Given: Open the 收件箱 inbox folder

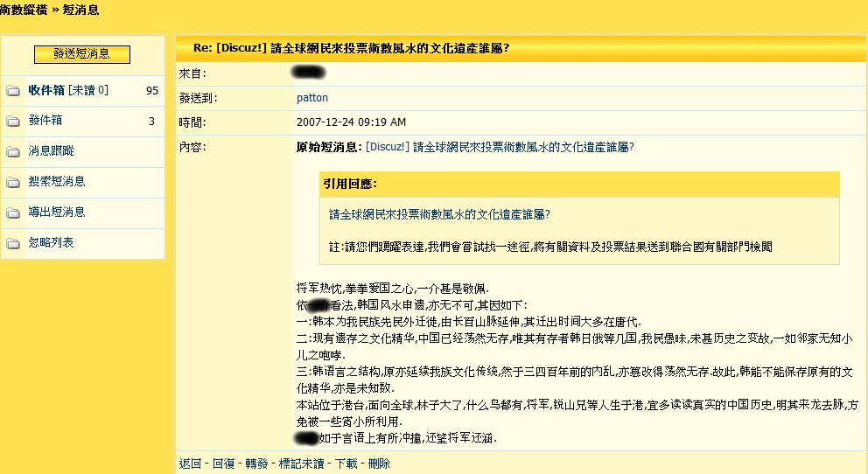Looking at the screenshot, I should [46, 90].
